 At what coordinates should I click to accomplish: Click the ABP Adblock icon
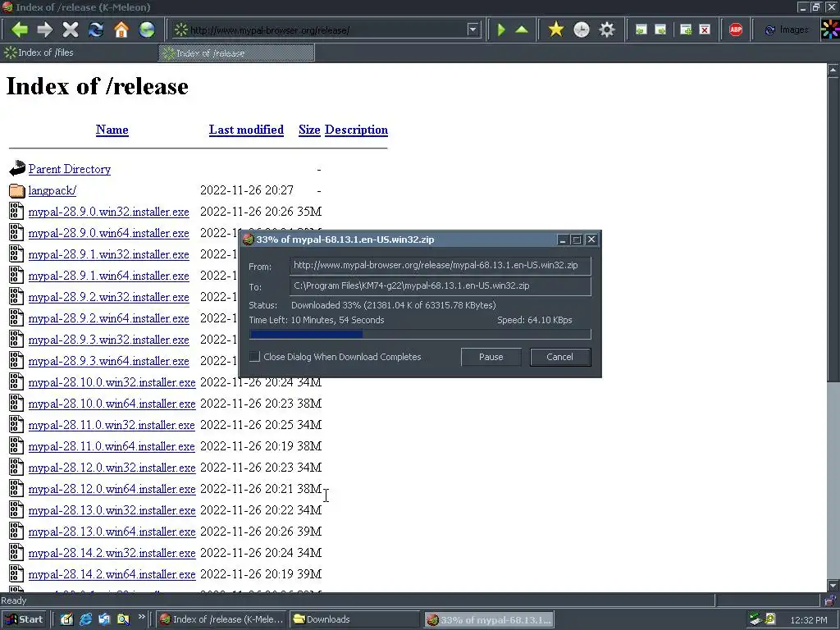(x=736, y=30)
